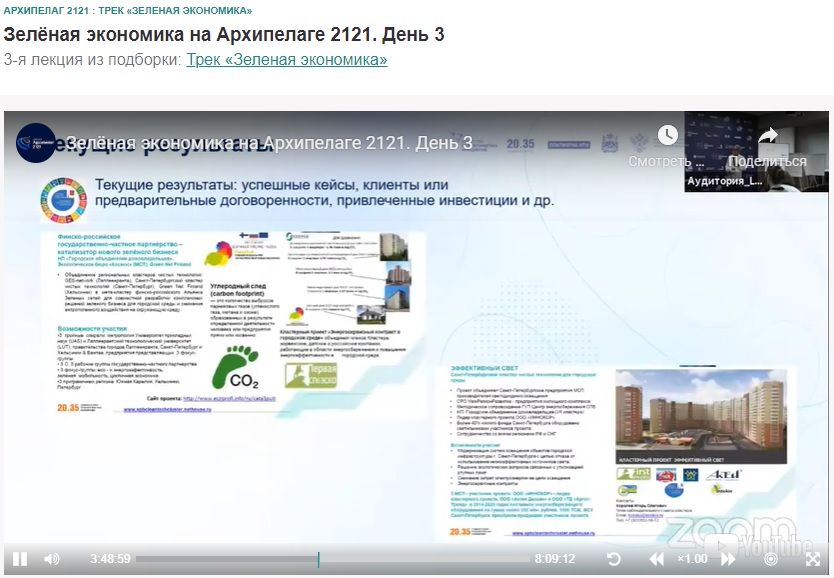
Task: Pause the video playback
Action: click(x=20, y=559)
